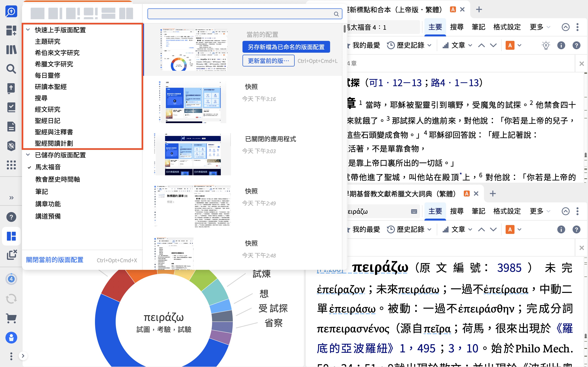Collapse 快速上手版面配置 section
This screenshot has height=367, width=588.
28,30
